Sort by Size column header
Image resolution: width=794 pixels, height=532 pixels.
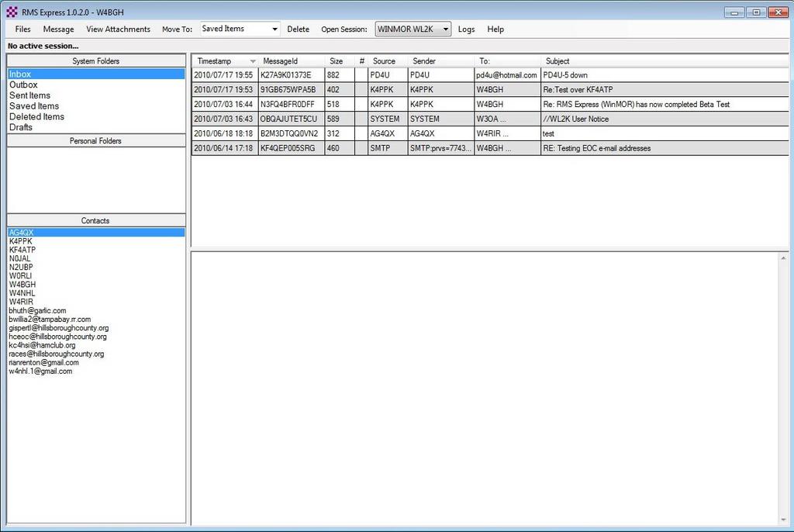(340, 60)
